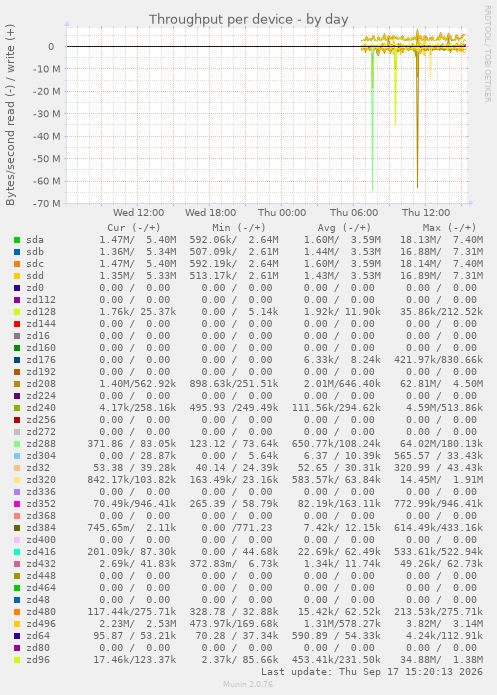The image size is (497, 695).
Task: Click the light blue swatch for zd304
Action: [x=17, y=456]
